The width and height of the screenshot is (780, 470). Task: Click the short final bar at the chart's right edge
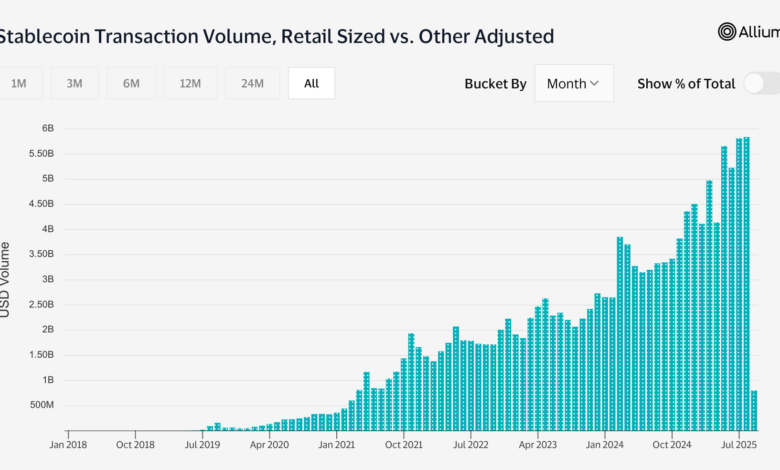coord(754,410)
